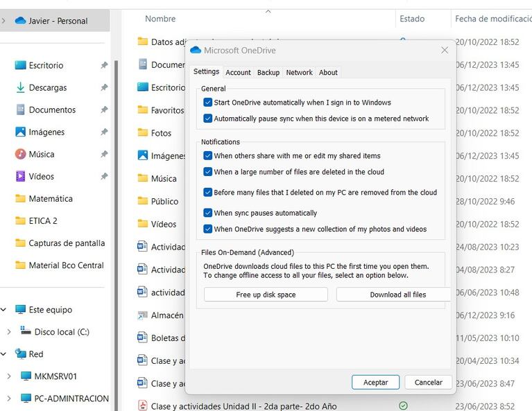Toggle notification when others share with me
This screenshot has width=532, height=411.
click(x=207, y=156)
